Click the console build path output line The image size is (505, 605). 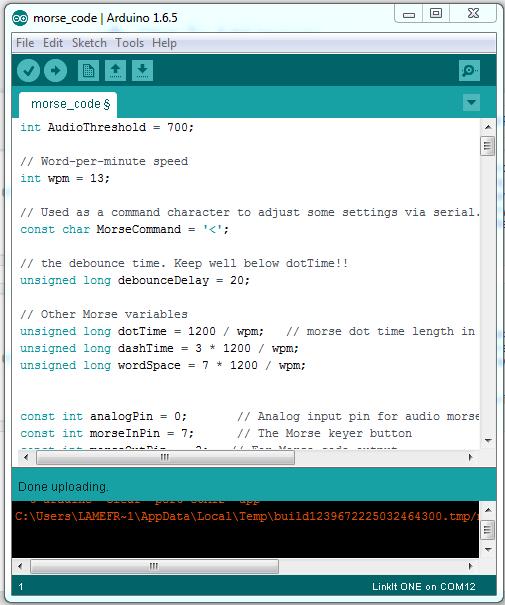coord(247,516)
